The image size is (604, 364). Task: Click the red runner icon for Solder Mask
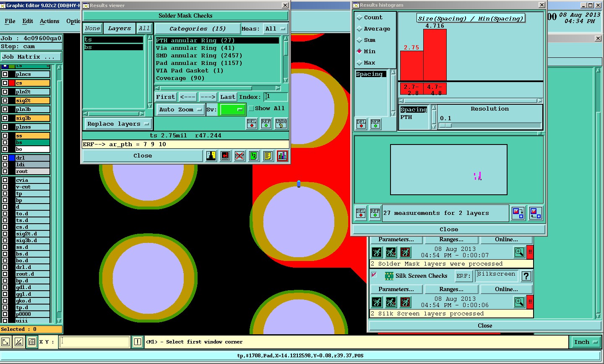(x=405, y=252)
